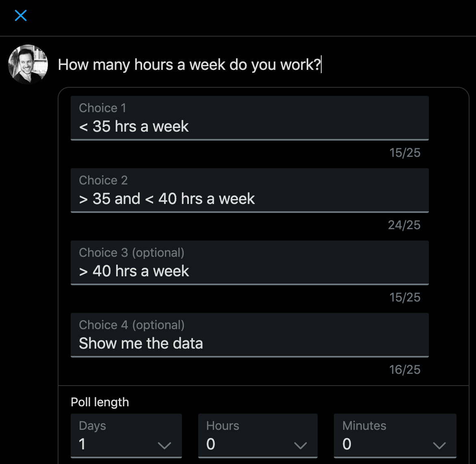Click the '> 40 hrs a week' text
476x464 pixels.
134,271
